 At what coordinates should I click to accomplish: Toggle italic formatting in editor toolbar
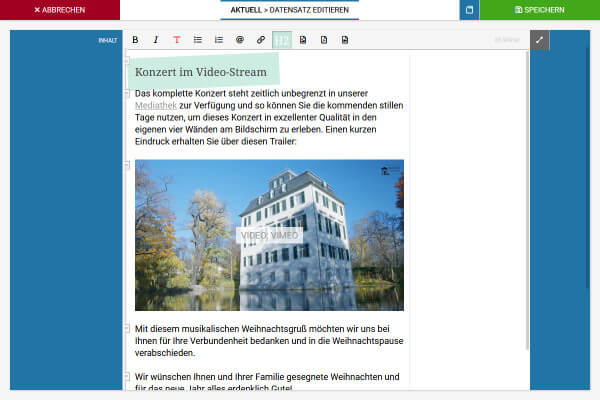156,40
